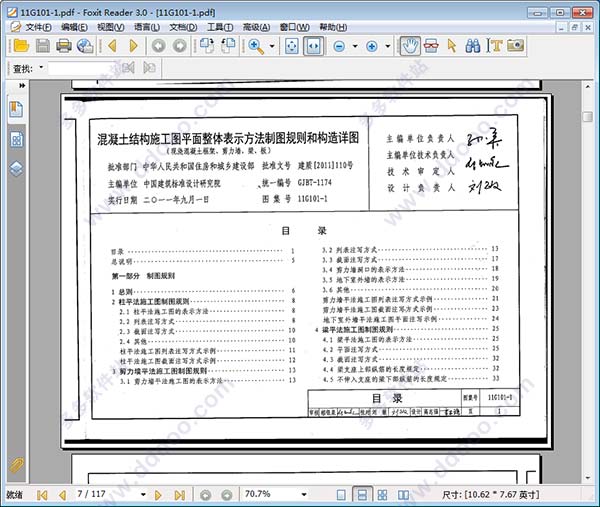The width and height of the screenshot is (600, 507).
Task: Select the Hand tool
Action: click(x=410, y=46)
